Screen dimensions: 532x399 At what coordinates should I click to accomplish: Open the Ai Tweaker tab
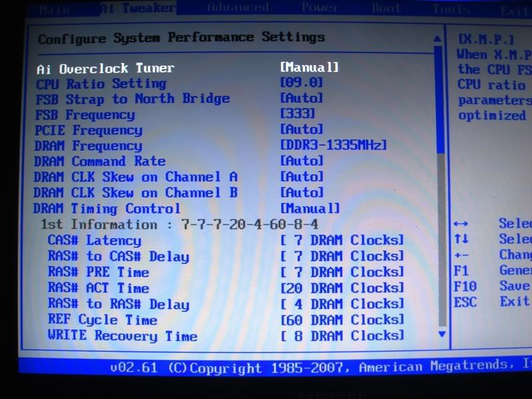[138, 9]
